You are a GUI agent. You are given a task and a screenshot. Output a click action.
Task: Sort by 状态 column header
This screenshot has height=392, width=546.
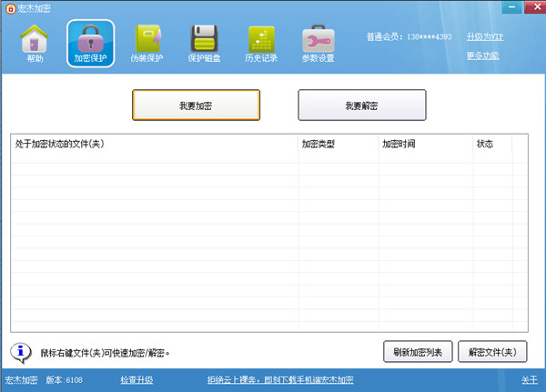492,144
